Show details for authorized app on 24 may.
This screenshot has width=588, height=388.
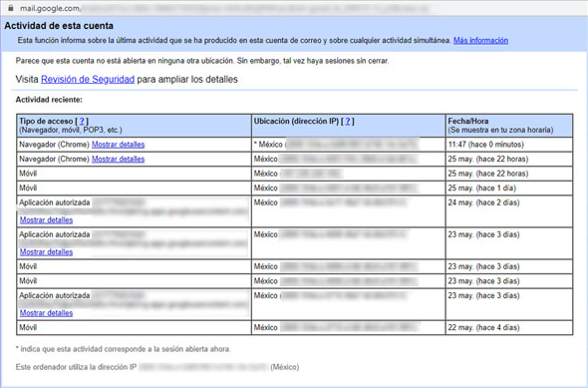click(x=46, y=220)
